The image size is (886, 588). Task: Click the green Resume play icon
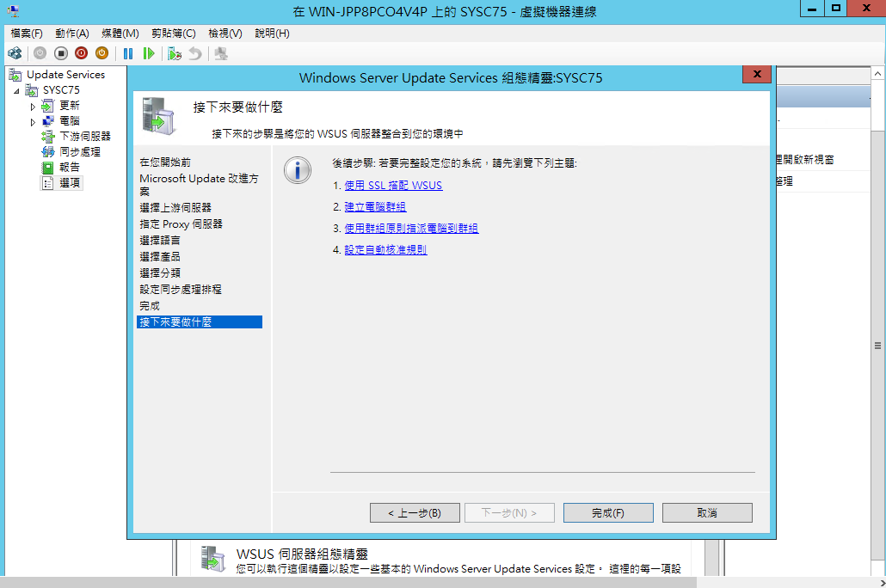pyautogui.click(x=149, y=53)
